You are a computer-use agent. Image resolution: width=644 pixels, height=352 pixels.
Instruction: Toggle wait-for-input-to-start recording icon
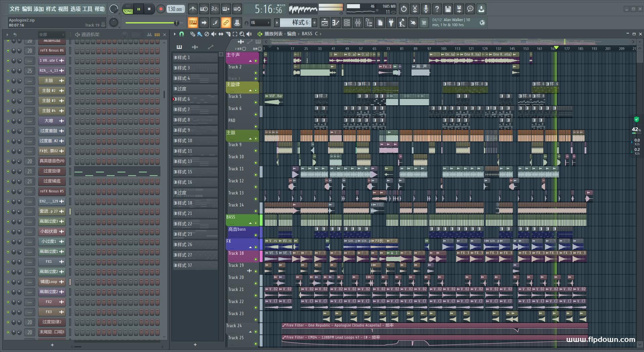pyautogui.click(x=204, y=9)
